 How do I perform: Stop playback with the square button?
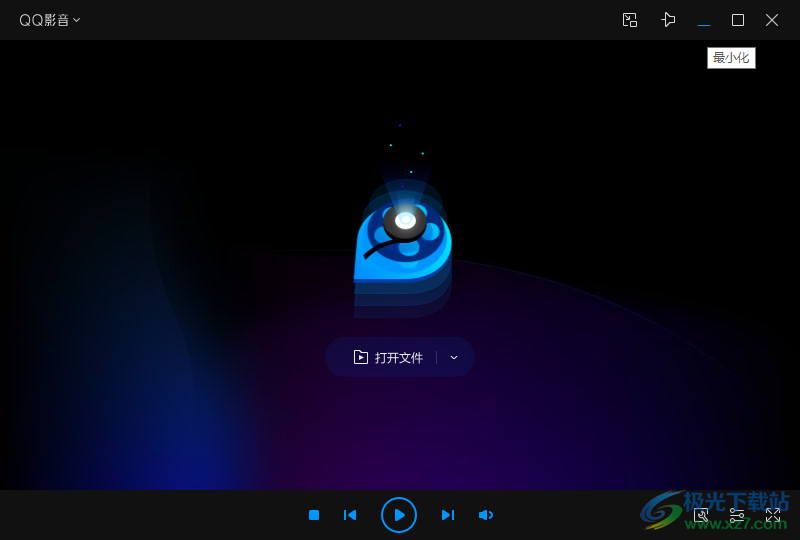314,515
